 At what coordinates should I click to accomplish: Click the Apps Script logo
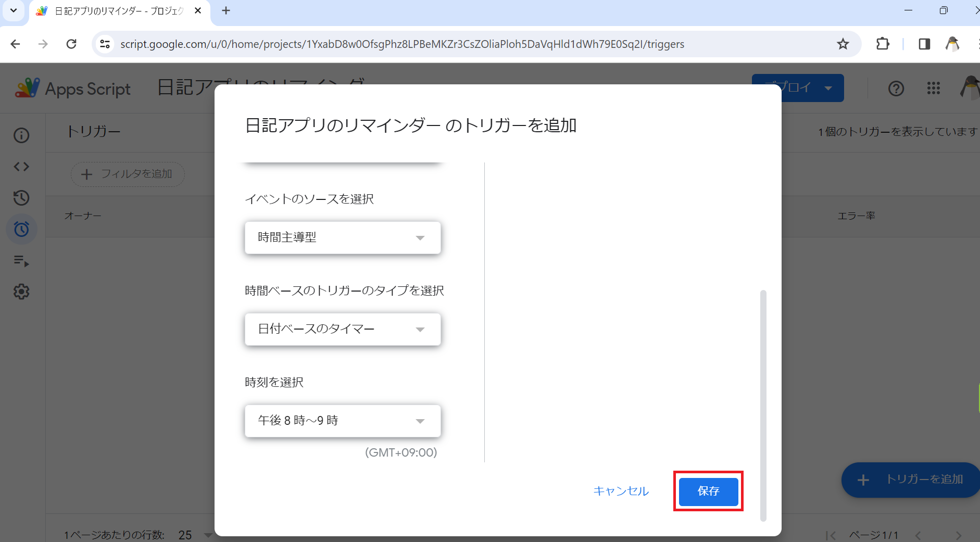click(73, 89)
